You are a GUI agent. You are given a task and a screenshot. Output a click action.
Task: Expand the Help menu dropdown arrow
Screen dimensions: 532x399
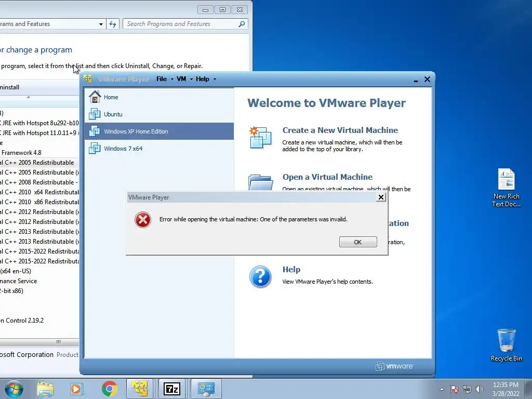[x=215, y=79]
